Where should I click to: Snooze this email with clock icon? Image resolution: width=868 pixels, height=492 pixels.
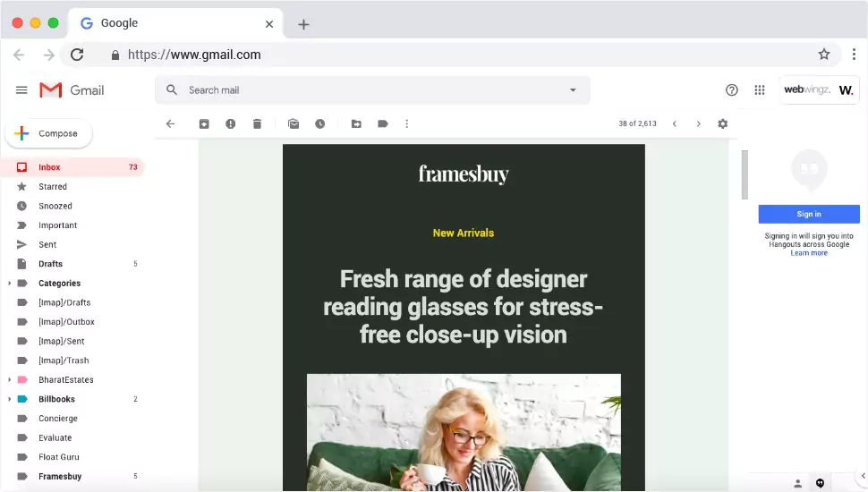[320, 124]
